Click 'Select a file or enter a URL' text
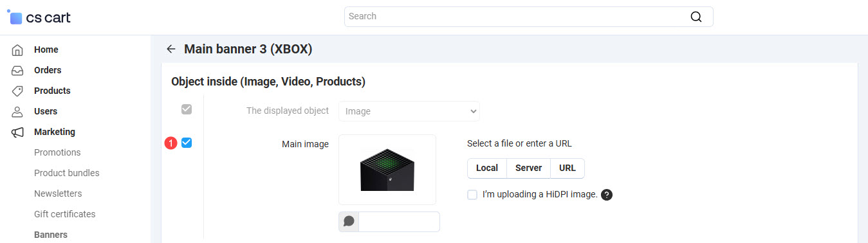868x243 pixels. [519, 143]
